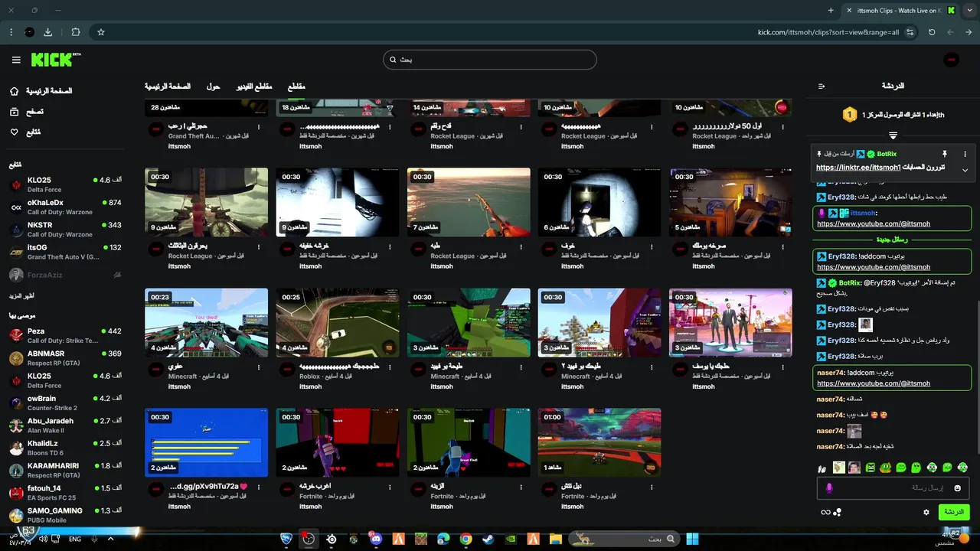This screenshot has width=980, height=551.
Task: Click the Windows Start button
Action: (692, 539)
